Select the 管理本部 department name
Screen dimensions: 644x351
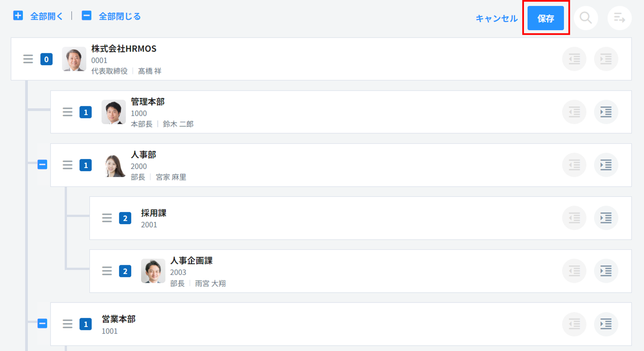pyautogui.click(x=147, y=102)
